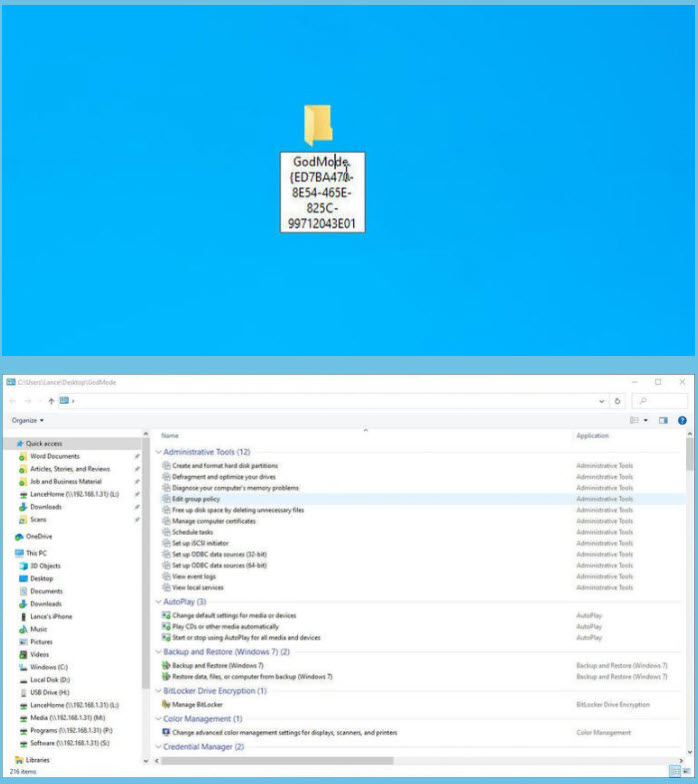Select Play CDs or other media automatically

pos(225,626)
